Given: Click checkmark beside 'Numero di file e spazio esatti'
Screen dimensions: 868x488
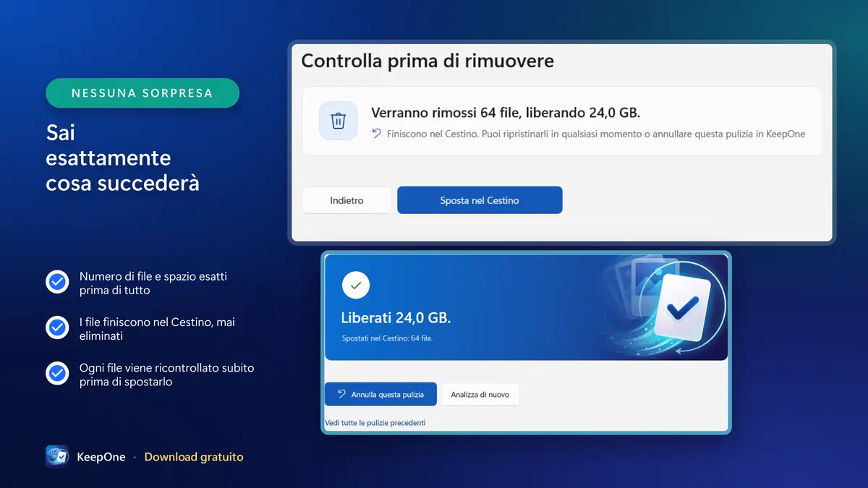Looking at the screenshot, I should (57, 282).
